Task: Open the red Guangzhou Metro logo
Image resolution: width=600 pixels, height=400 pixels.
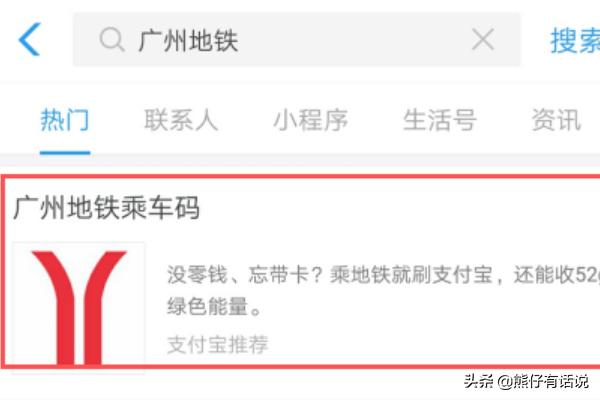Action: click(x=78, y=307)
